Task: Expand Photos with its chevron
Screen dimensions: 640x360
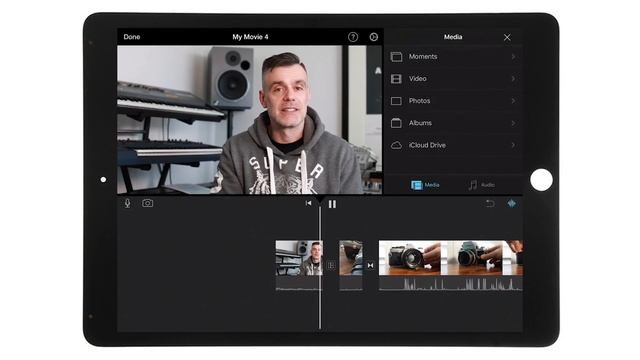Action: [x=513, y=101]
